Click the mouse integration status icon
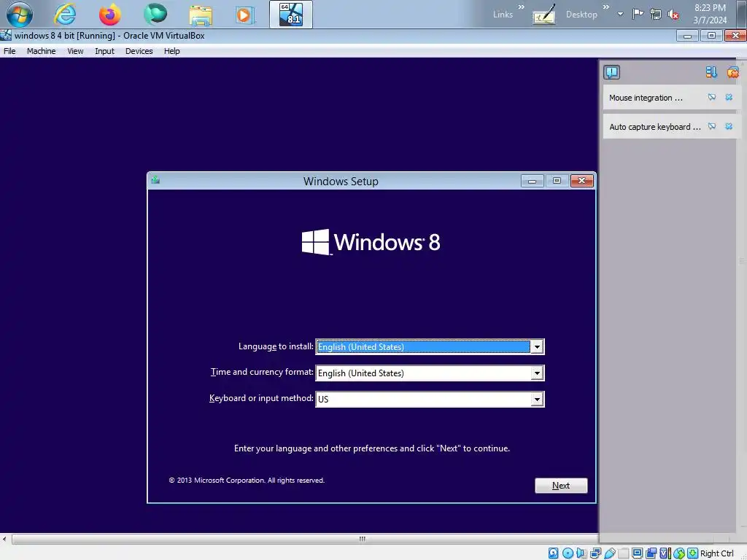 click(x=679, y=553)
